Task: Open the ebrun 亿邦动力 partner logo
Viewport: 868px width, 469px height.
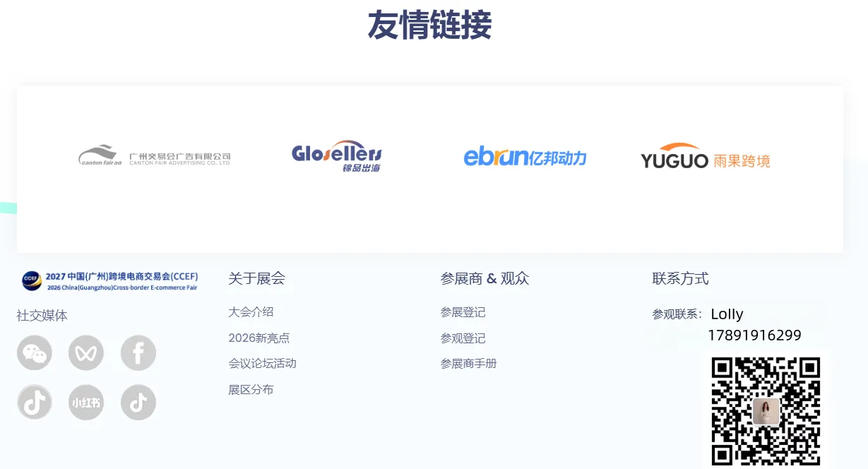Action: (525, 157)
